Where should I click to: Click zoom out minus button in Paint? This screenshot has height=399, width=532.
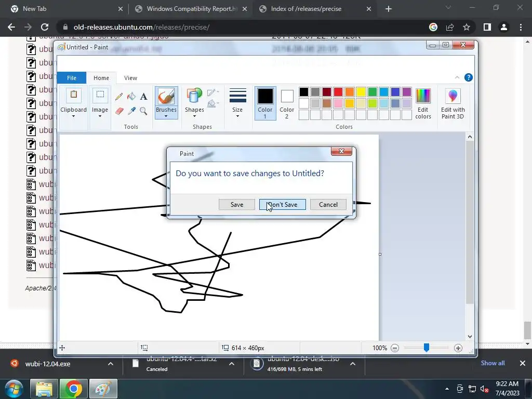point(395,348)
